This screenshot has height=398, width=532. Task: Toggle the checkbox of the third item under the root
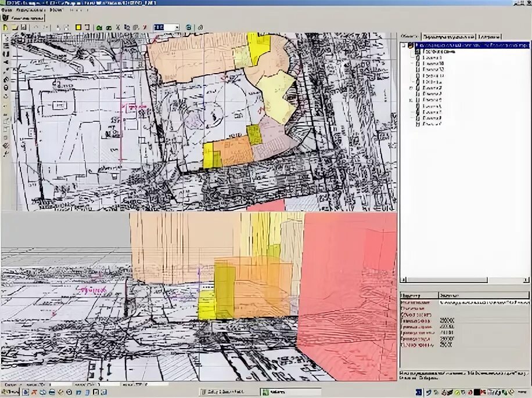pyautogui.click(x=418, y=64)
